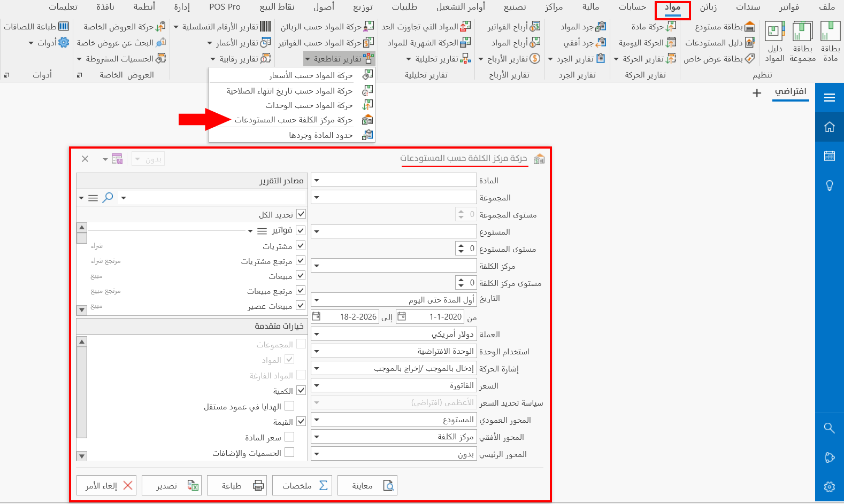Open بطاقة مجموعة from the ribbon

coord(802,42)
